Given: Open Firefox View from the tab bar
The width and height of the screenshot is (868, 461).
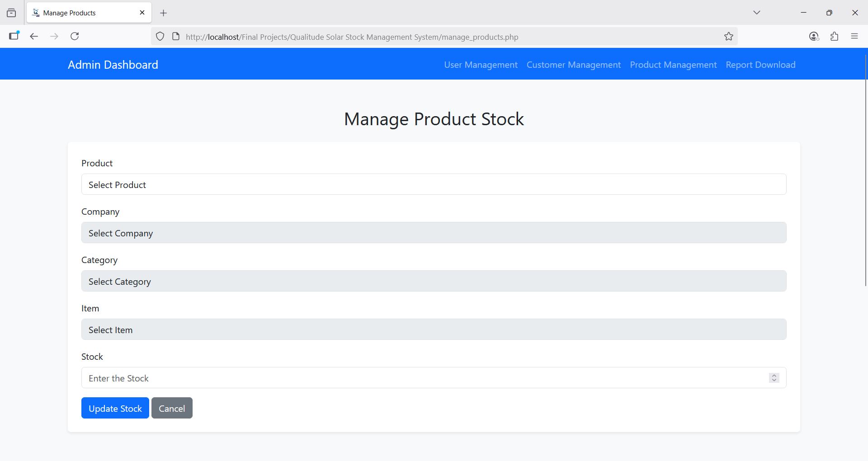Looking at the screenshot, I should (x=11, y=13).
